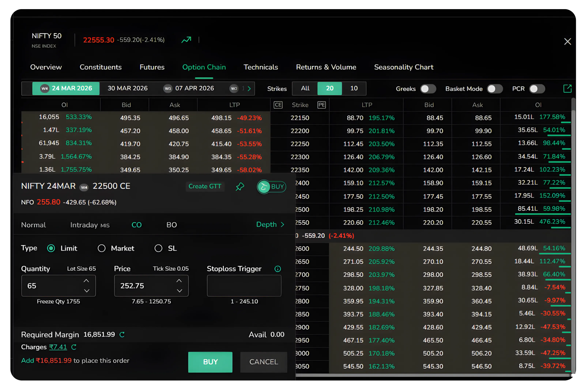Switch to the Technicals tab
583x392 pixels.
click(261, 67)
